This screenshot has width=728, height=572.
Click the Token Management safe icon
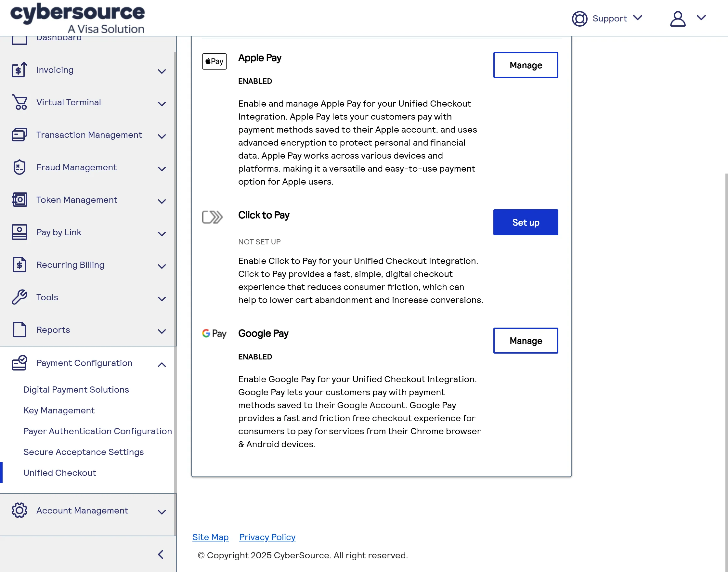(19, 200)
